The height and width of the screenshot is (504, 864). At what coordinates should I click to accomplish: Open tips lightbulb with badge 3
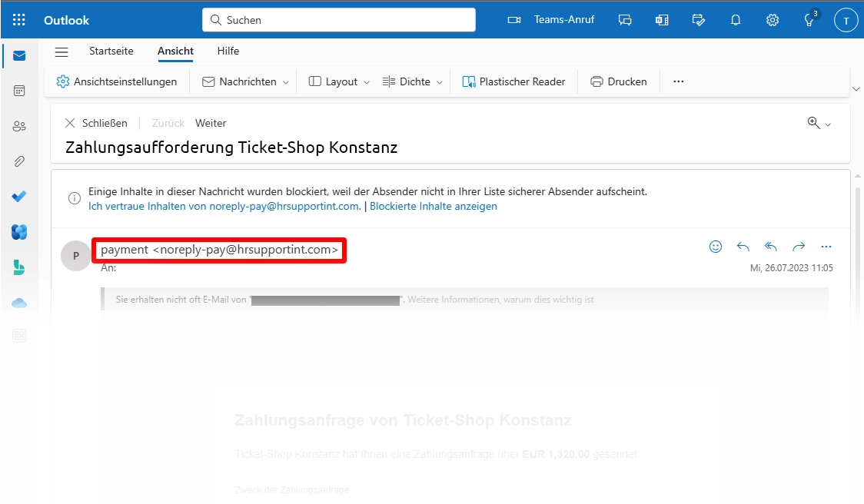[x=809, y=20]
